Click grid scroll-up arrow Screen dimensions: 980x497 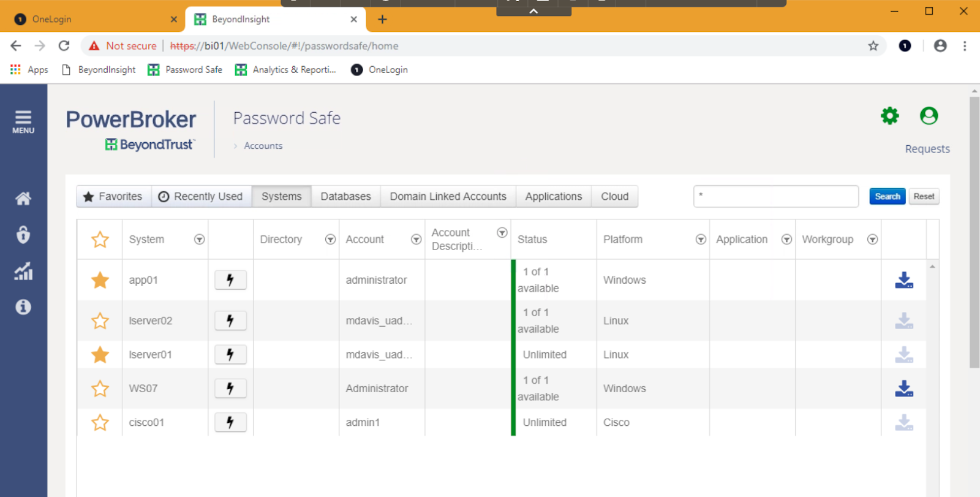(x=932, y=267)
